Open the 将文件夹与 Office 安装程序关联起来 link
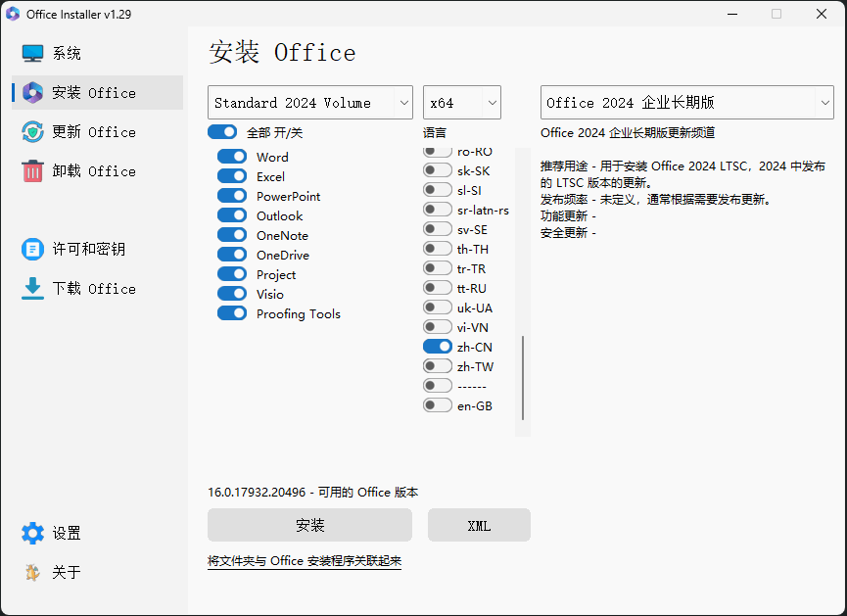 click(305, 561)
